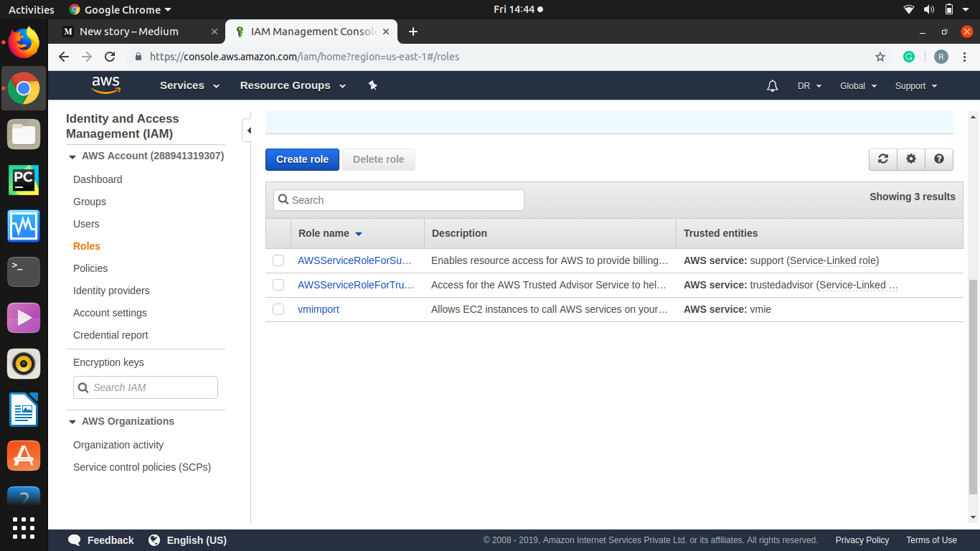Screen dimensions: 980x551
Task: Open the Privacy Policy link
Action: pos(862,540)
